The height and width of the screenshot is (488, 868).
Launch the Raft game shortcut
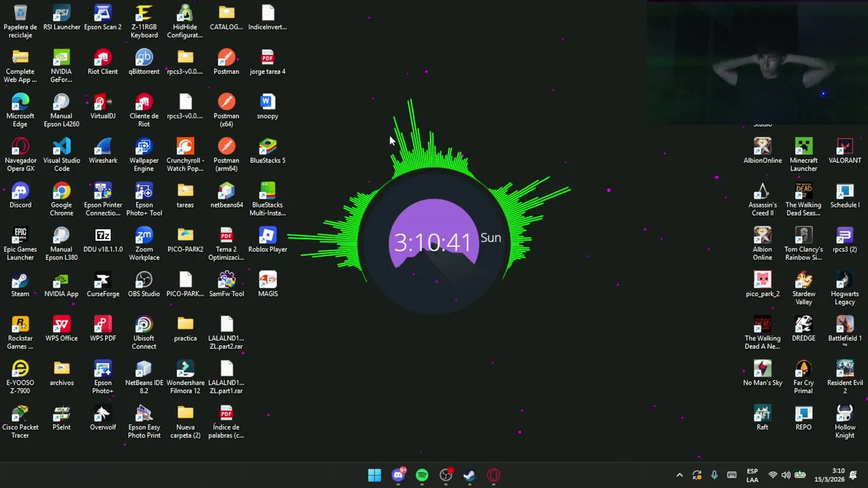(762, 418)
